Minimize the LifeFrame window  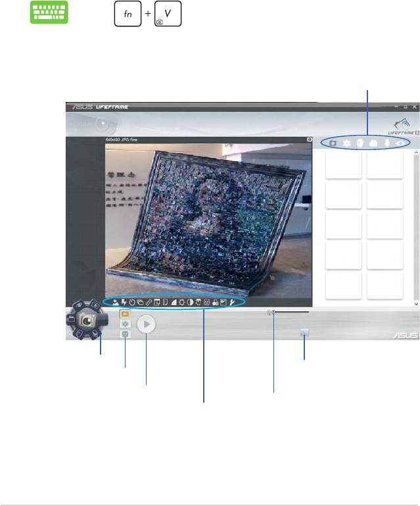click(396, 107)
